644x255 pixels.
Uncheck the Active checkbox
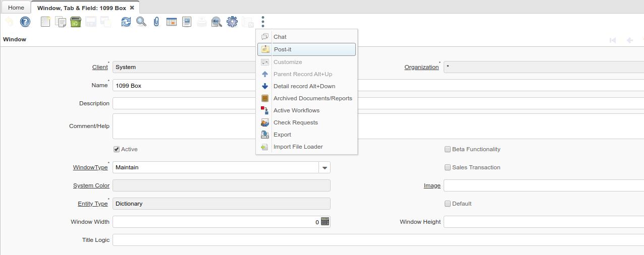[117, 149]
